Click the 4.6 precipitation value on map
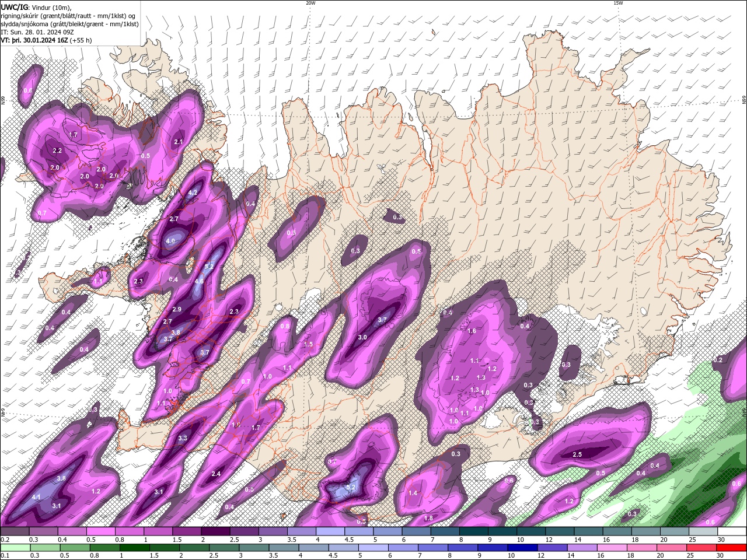This screenshot has width=747, height=560. click(x=199, y=281)
